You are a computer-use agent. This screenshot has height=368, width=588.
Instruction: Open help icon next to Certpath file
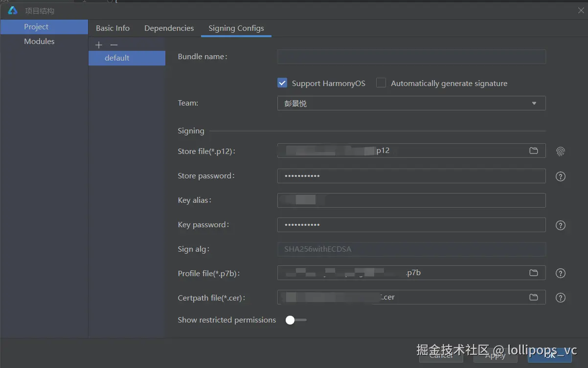(561, 298)
